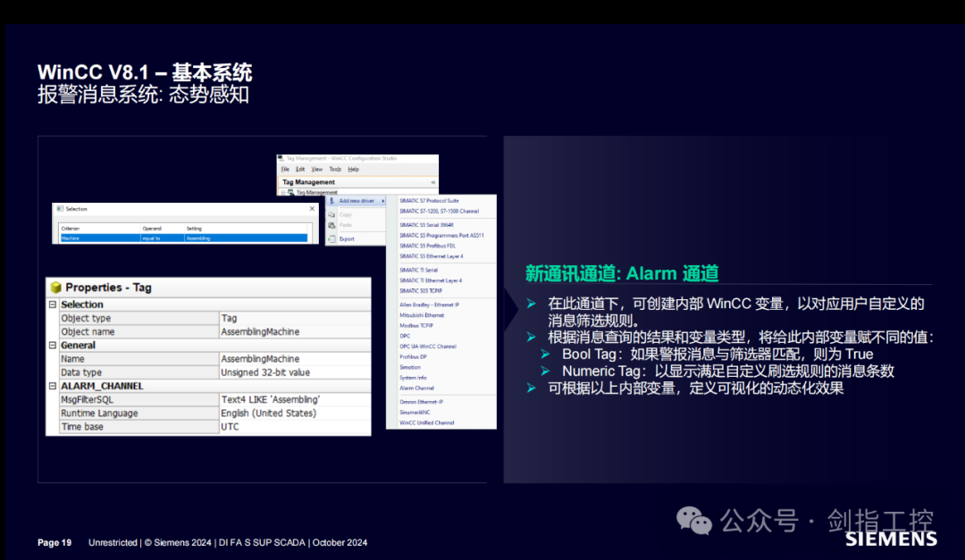The height and width of the screenshot is (560, 965).
Task: Open the Tools menu in Tag Management window
Action: click(x=335, y=170)
